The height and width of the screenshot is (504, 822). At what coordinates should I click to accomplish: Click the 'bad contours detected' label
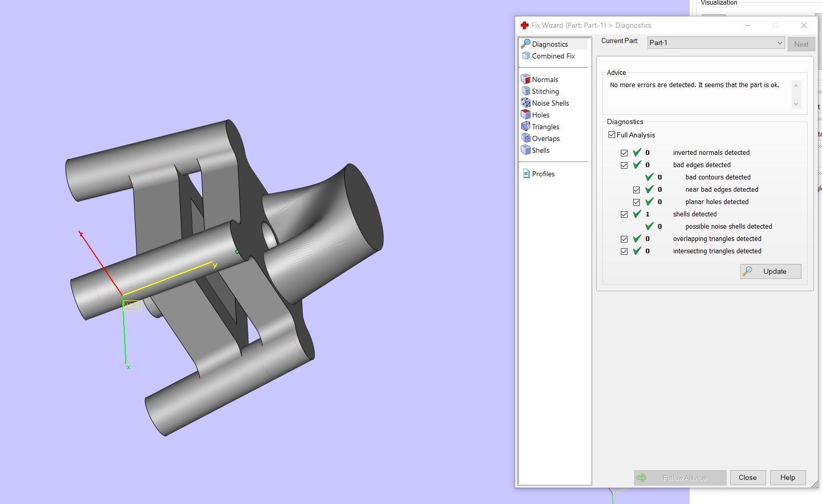[718, 177]
